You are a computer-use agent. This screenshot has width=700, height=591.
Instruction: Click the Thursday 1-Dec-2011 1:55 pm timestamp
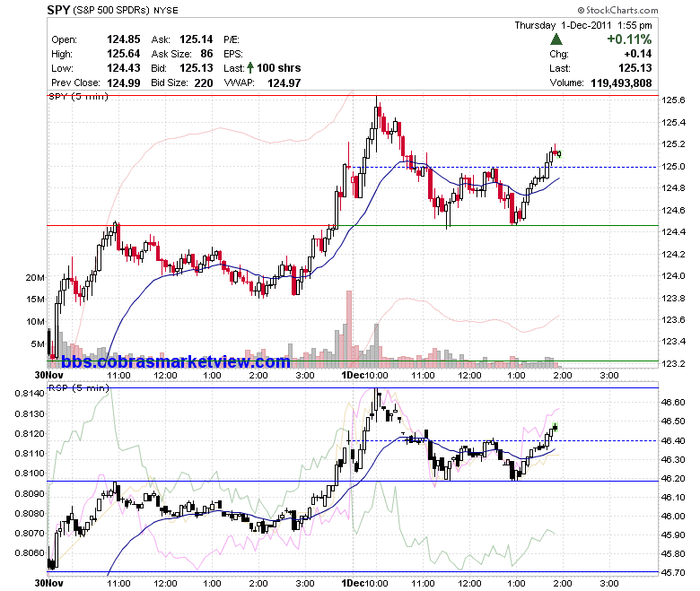point(583,25)
